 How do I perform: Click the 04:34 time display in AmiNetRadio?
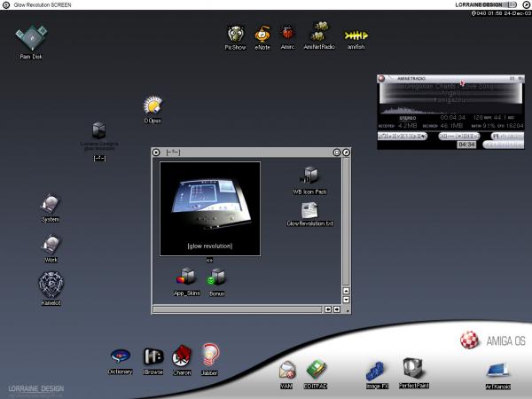(x=466, y=145)
